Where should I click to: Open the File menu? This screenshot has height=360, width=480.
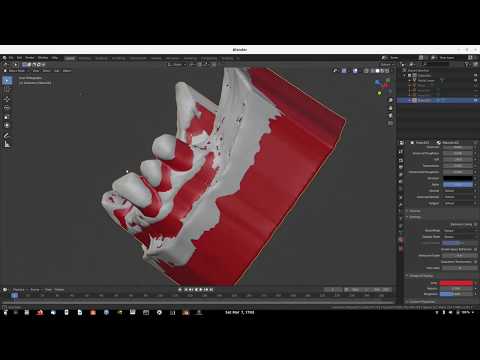[x=11, y=58]
